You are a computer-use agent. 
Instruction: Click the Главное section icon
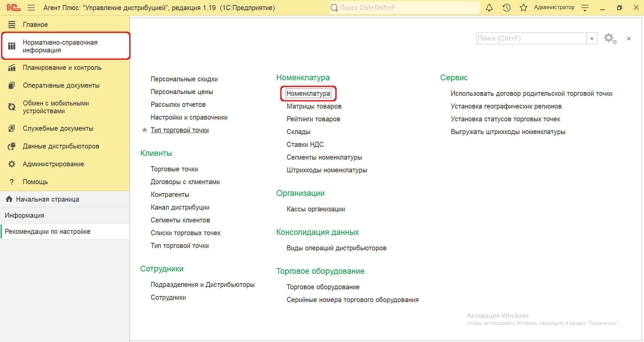coord(12,25)
